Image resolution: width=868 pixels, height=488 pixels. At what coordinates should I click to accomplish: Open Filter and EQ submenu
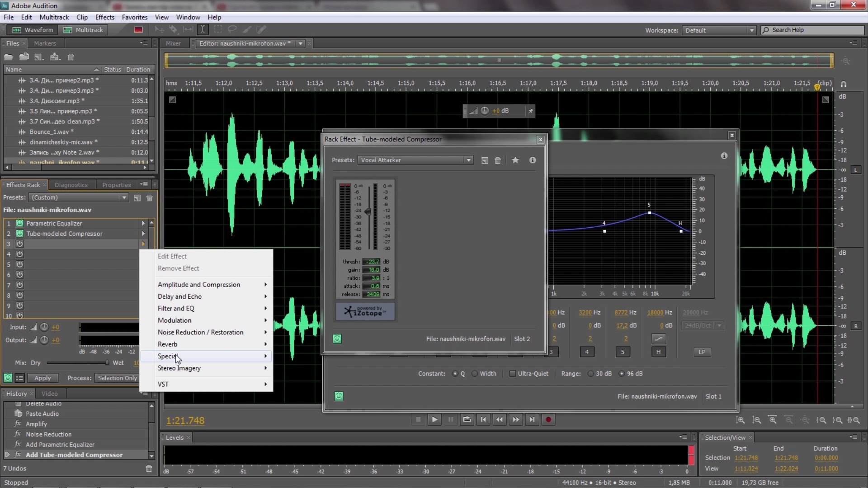click(x=207, y=309)
